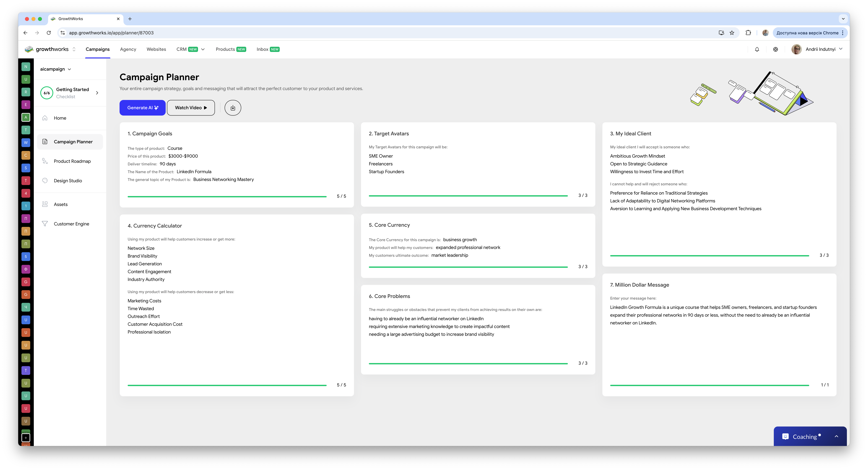Click the 6/6 checklist progress circle
The height and width of the screenshot is (470, 868).
[47, 93]
